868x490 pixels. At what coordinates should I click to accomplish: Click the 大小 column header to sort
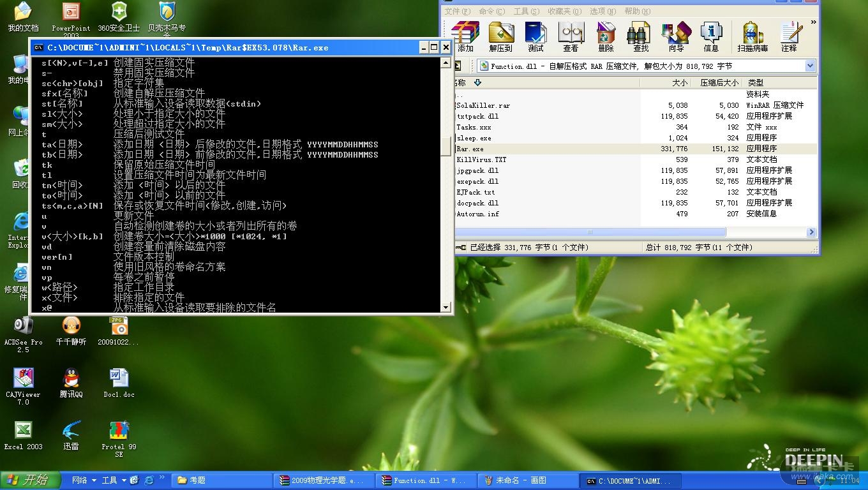click(679, 83)
